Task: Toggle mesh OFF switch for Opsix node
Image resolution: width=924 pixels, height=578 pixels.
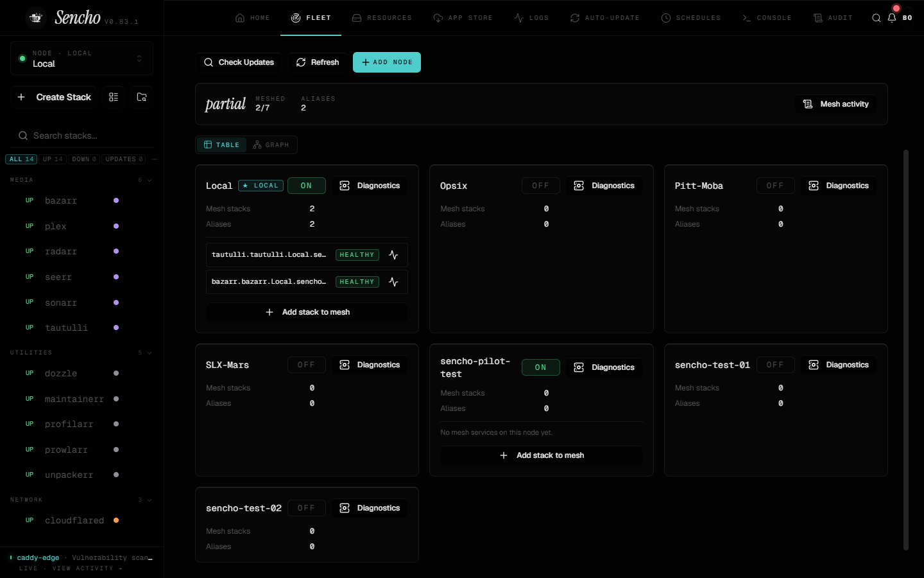Action: (541, 186)
